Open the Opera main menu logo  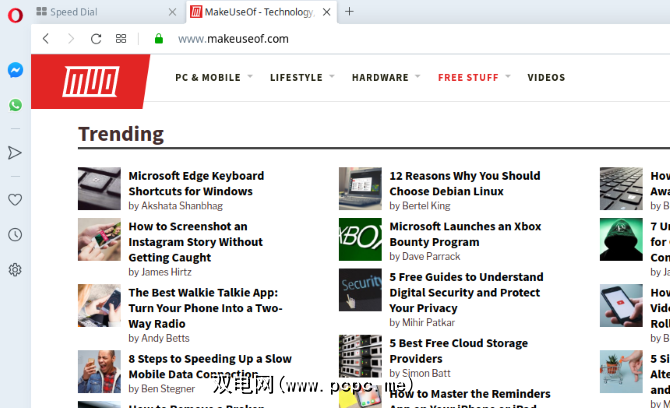(x=15, y=15)
